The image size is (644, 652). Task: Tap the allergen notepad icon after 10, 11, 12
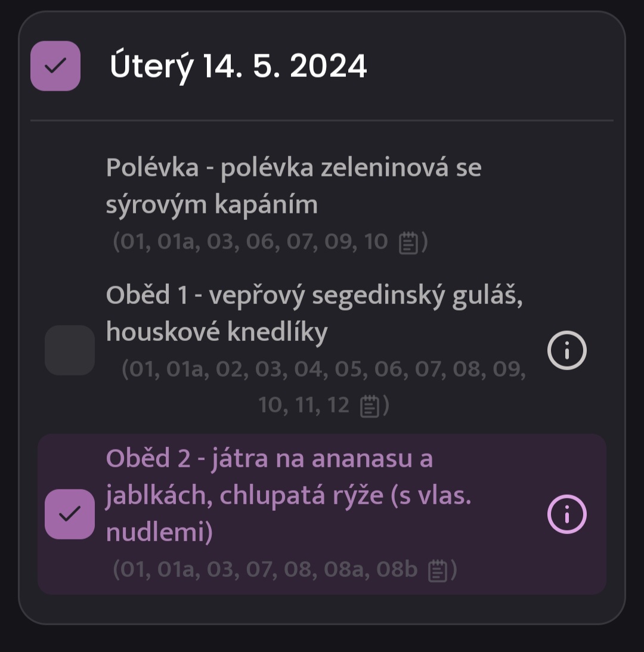370,406
